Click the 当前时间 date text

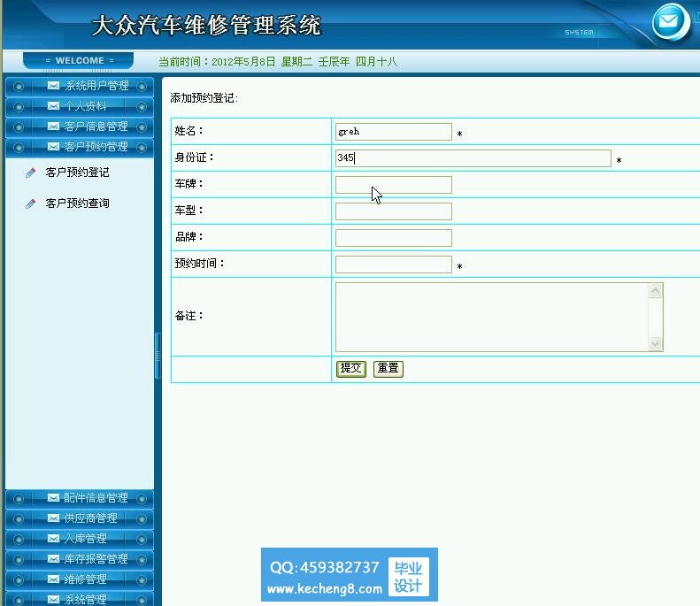[x=278, y=62]
